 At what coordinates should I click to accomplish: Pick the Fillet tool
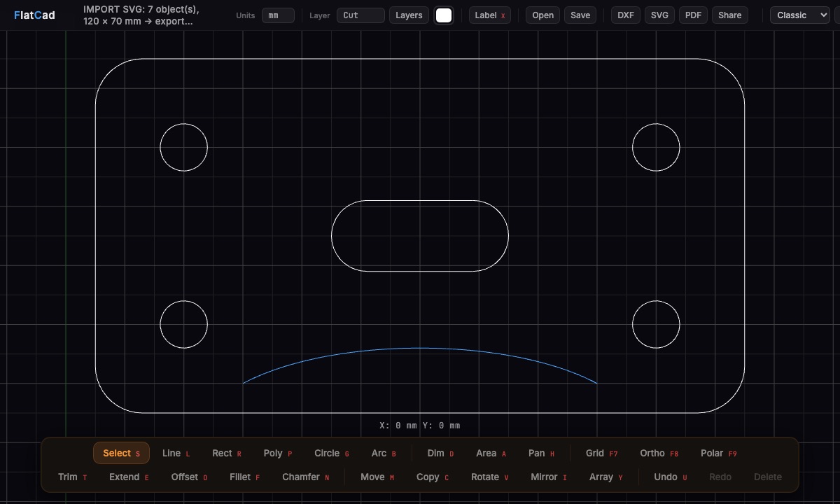(244, 477)
